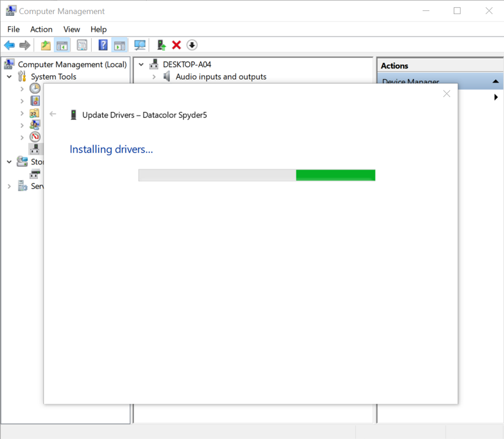The height and width of the screenshot is (439, 504).
Task: Select Disk Management icon under Storage
Action: (x=35, y=174)
